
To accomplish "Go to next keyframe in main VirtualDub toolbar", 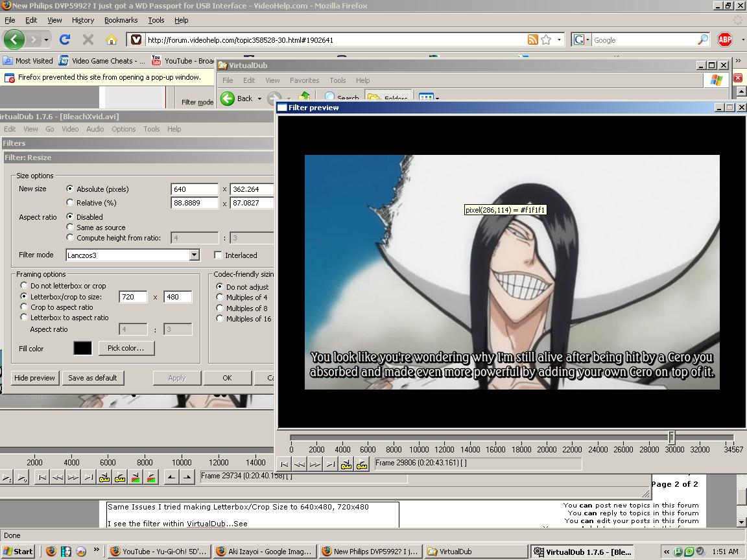I will 73,476.
